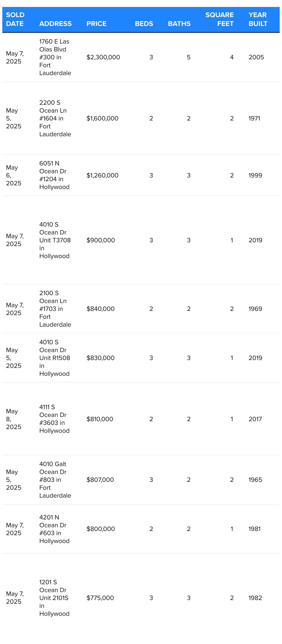Select the 6051 N Ocean Dr #1204 address
282x644 pixels.
[x=54, y=175]
